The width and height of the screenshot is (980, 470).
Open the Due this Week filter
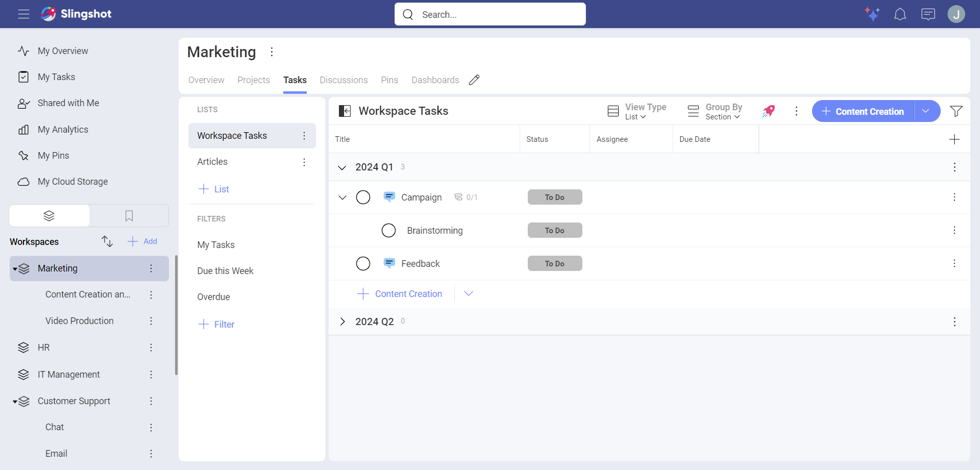click(225, 271)
